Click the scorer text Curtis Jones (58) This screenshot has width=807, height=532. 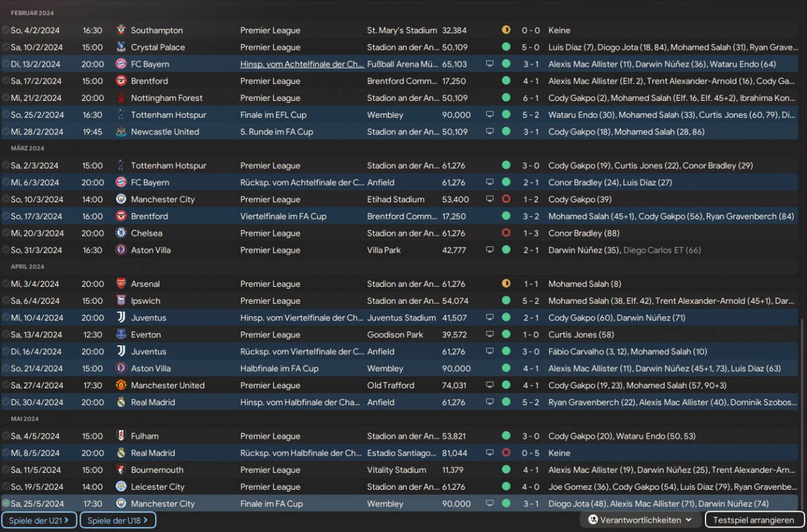point(581,335)
